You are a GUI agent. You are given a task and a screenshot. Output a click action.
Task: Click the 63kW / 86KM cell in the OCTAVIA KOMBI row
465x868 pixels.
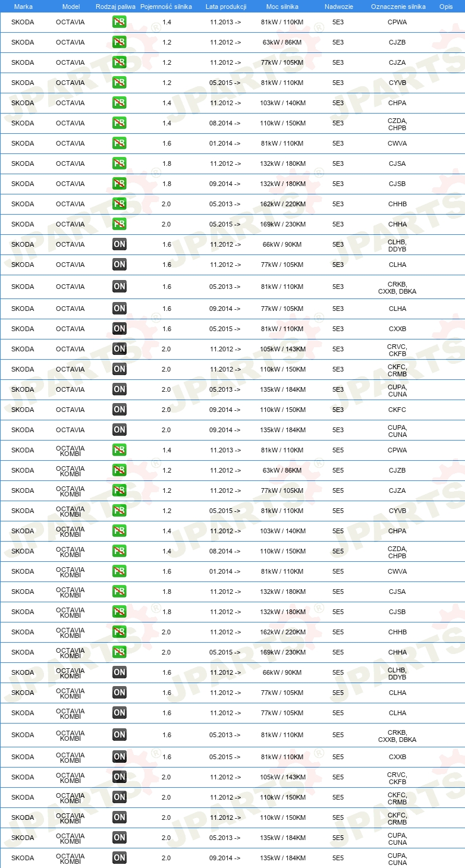283,470
